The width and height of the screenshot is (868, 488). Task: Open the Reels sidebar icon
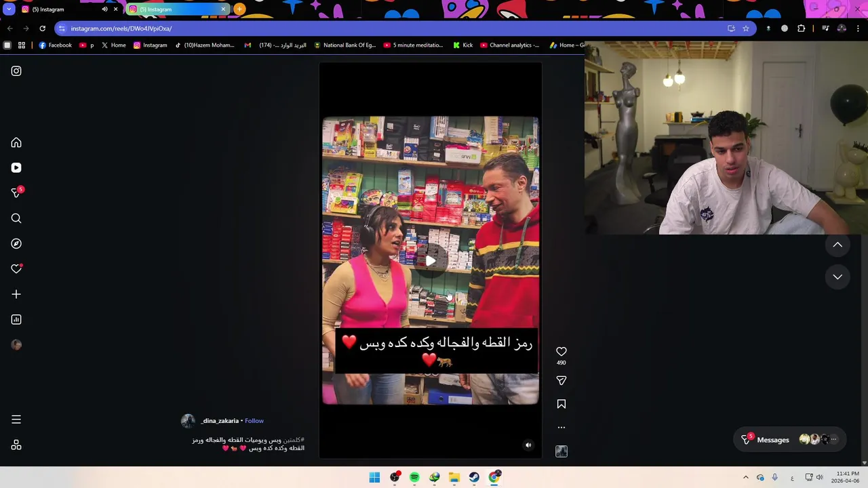tap(16, 168)
